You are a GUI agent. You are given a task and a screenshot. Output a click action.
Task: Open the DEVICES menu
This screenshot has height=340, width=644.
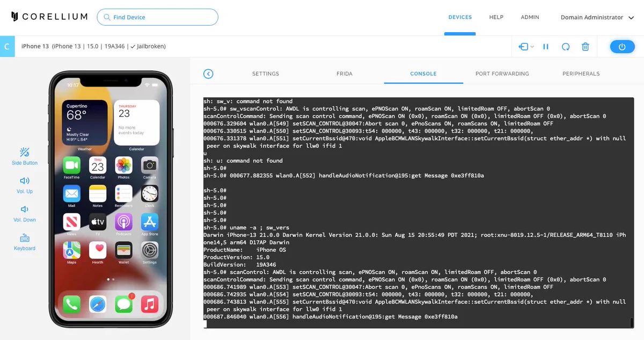(460, 17)
